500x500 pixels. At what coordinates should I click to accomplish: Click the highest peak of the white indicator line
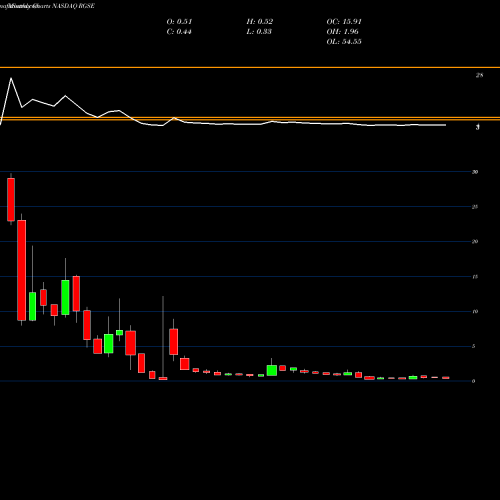[11, 79]
